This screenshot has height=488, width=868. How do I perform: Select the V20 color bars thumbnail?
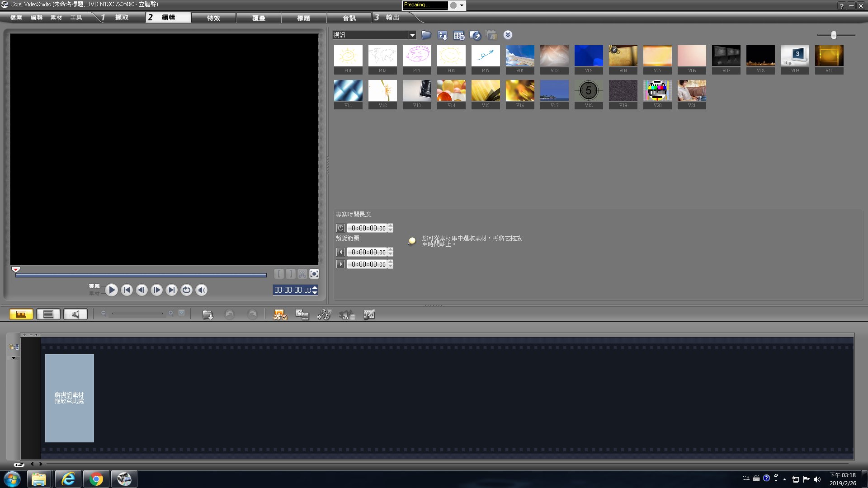(657, 90)
